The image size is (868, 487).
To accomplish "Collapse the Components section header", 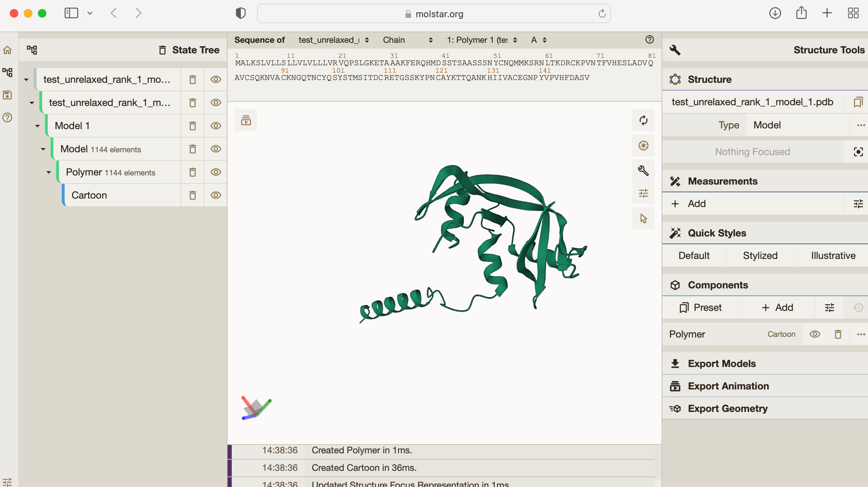I will click(765, 285).
